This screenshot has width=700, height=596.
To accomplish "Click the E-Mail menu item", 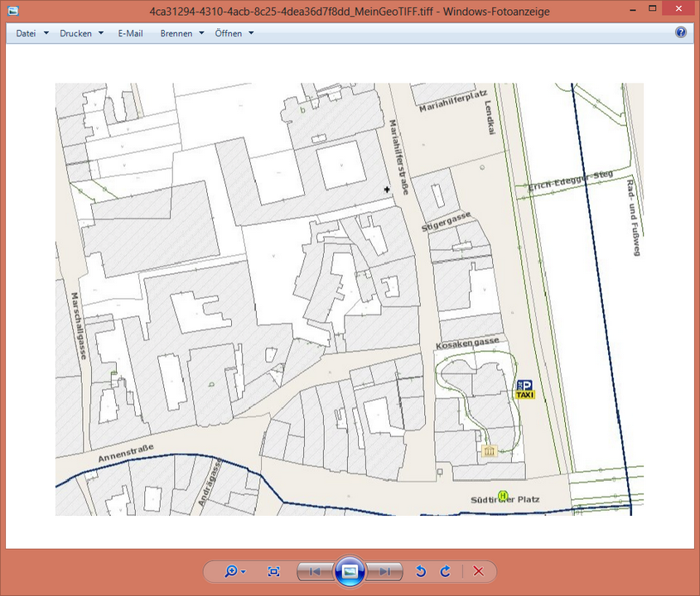I will (x=130, y=33).
